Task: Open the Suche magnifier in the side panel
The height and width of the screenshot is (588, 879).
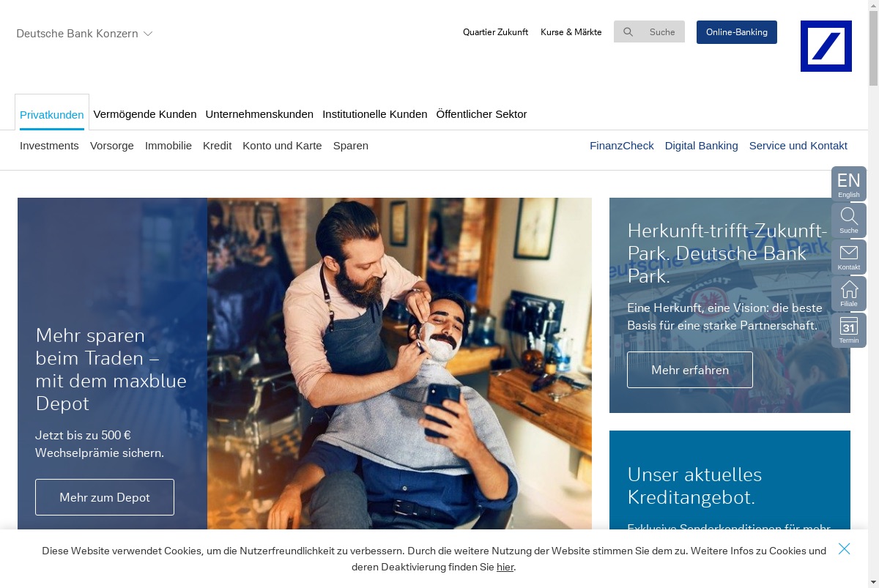Action: click(x=848, y=220)
